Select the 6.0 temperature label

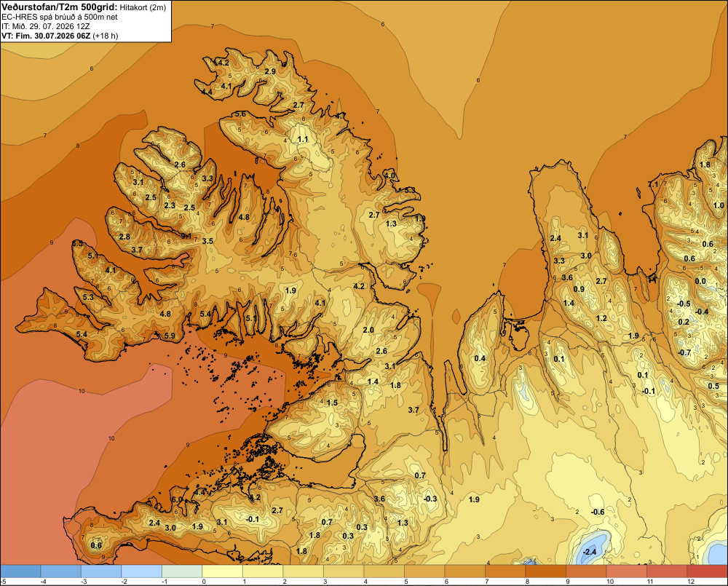[177, 499]
